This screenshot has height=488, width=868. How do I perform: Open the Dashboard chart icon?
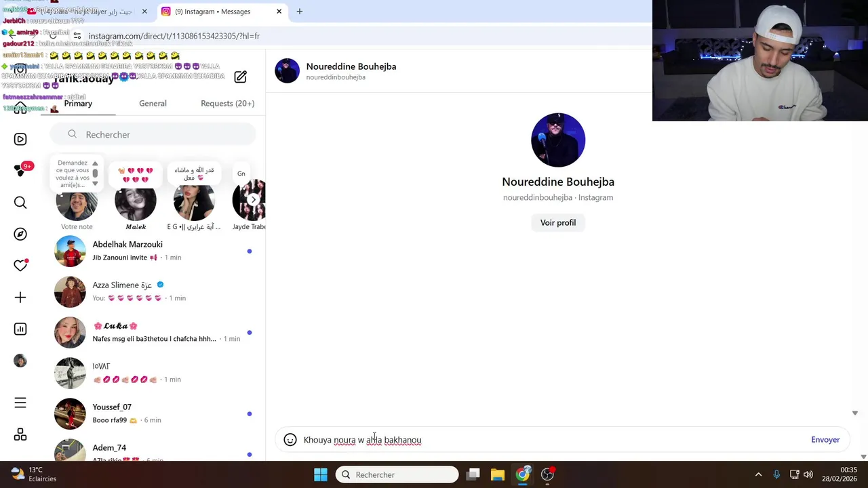(20, 329)
